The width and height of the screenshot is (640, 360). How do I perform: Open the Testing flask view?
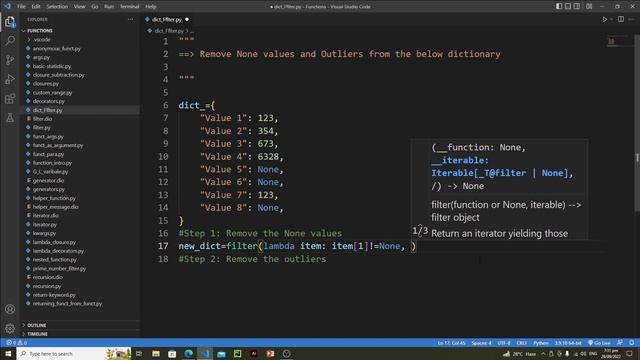click(10, 118)
